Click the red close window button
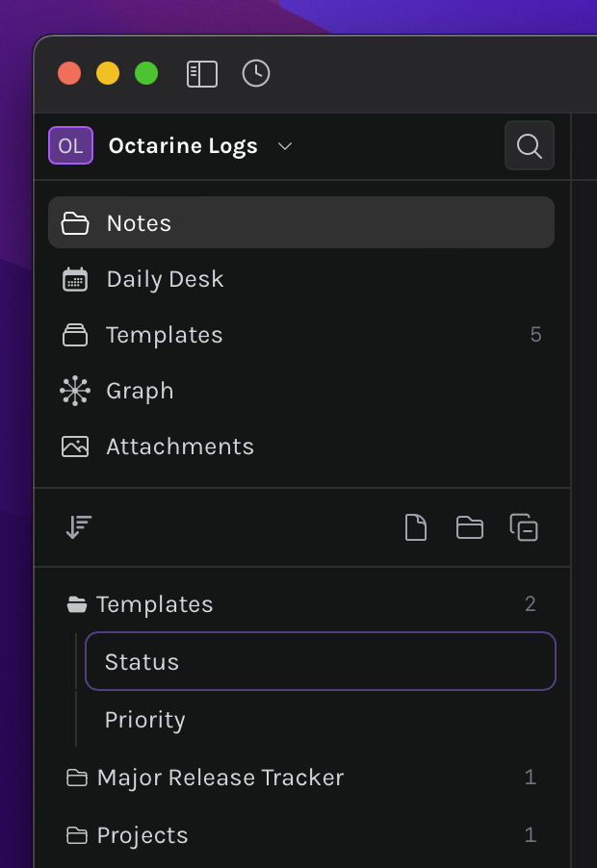Image resolution: width=597 pixels, height=868 pixels. [x=69, y=73]
